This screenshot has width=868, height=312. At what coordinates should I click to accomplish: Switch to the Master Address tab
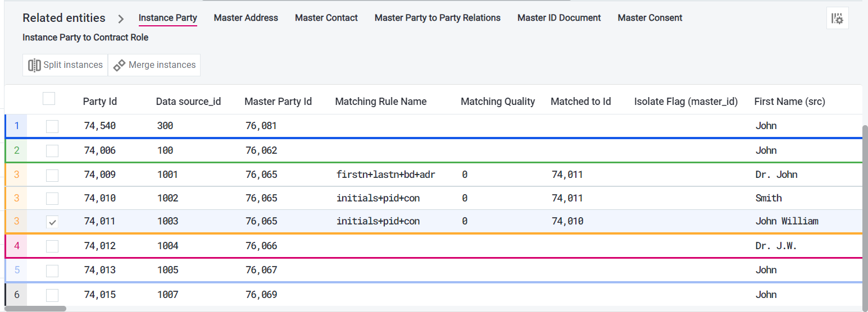coord(246,18)
